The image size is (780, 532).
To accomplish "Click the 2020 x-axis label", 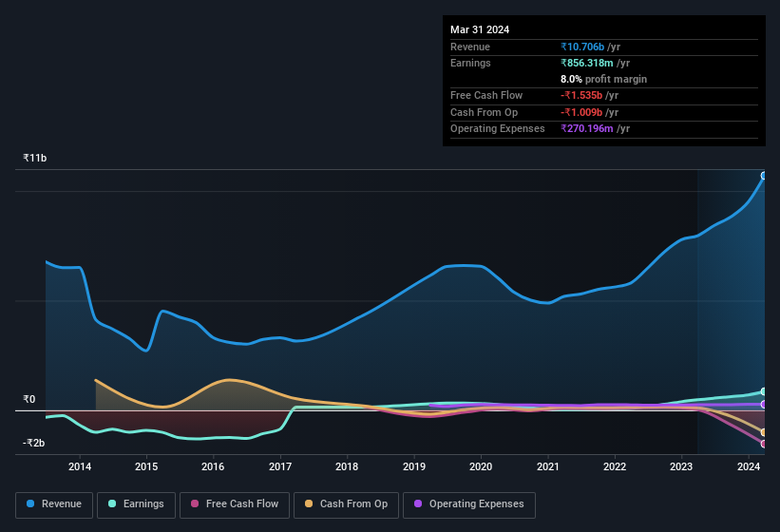I will pyautogui.click(x=481, y=466).
